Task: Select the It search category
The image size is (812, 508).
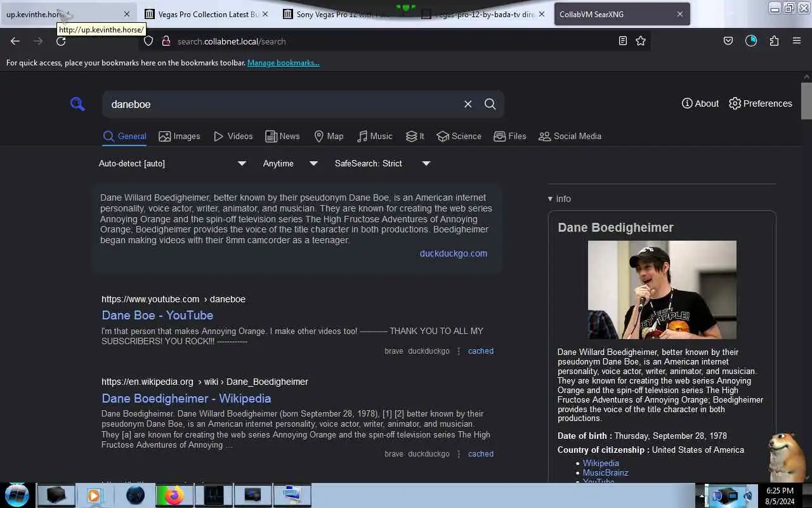Action: point(415,136)
